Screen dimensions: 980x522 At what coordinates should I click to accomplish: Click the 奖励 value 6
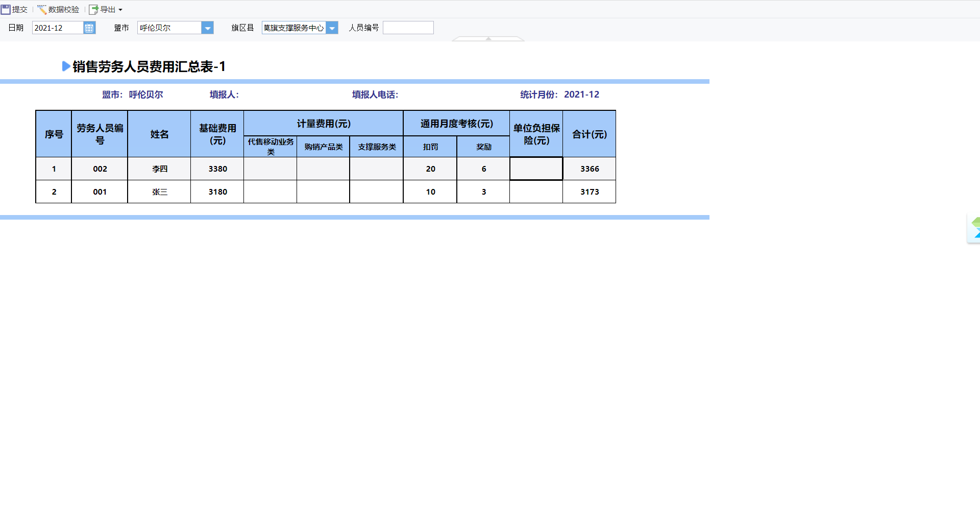[x=483, y=169]
